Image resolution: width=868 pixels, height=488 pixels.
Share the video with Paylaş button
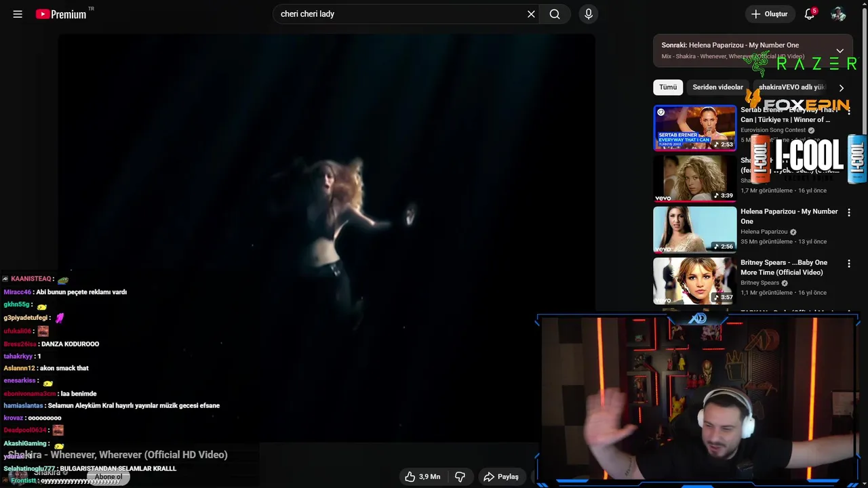coord(501,476)
